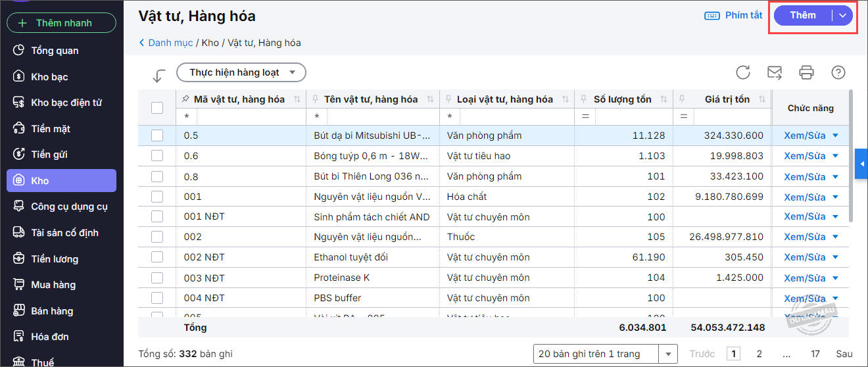Check the row checkbox for item 0.5
Screen dimensions: 868x367
tap(157, 135)
